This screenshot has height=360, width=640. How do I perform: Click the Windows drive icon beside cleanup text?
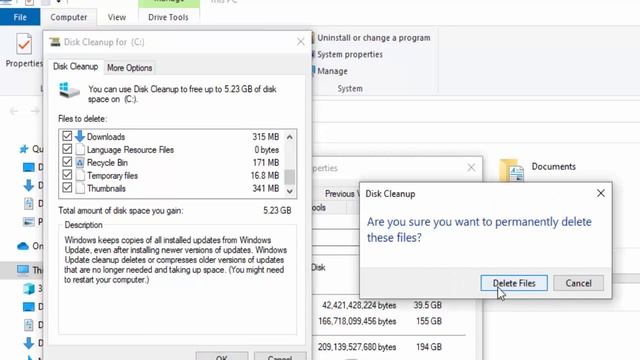(x=69, y=90)
